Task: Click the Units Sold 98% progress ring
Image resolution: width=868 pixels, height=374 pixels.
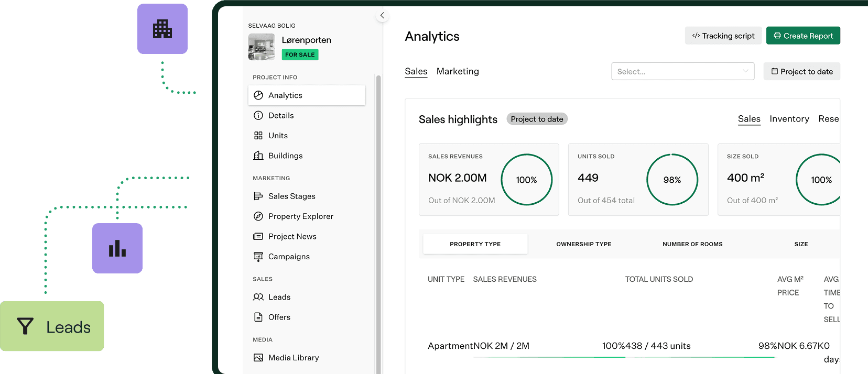Action: point(672,180)
